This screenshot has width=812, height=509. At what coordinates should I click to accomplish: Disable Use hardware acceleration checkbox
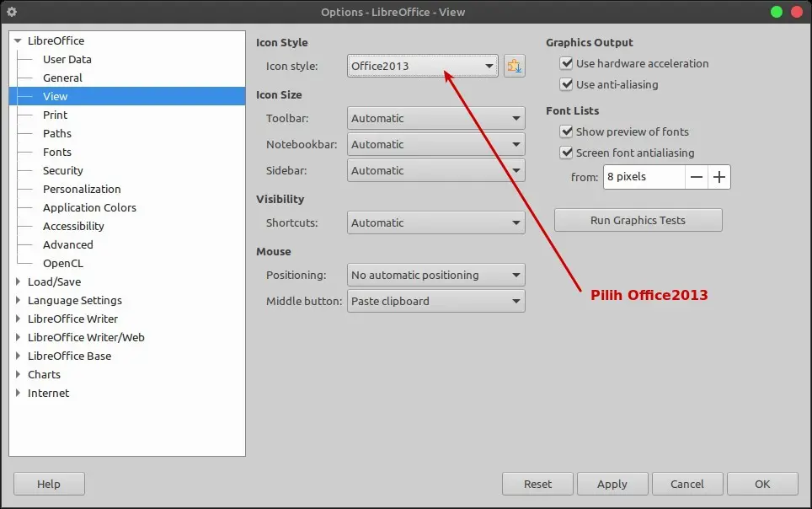[567, 64]
